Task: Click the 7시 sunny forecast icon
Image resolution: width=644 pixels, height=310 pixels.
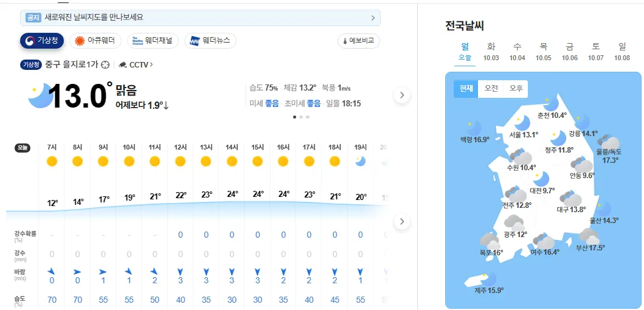Action: 52,161
